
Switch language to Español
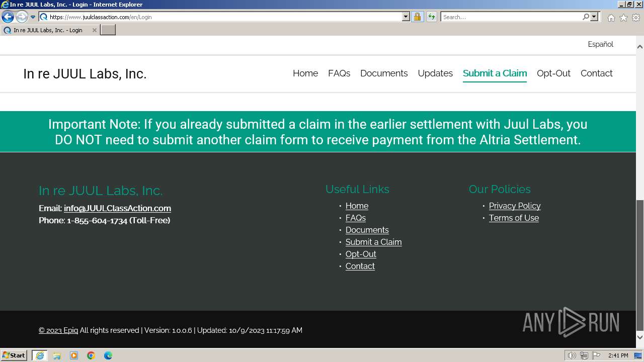[600, 44]
